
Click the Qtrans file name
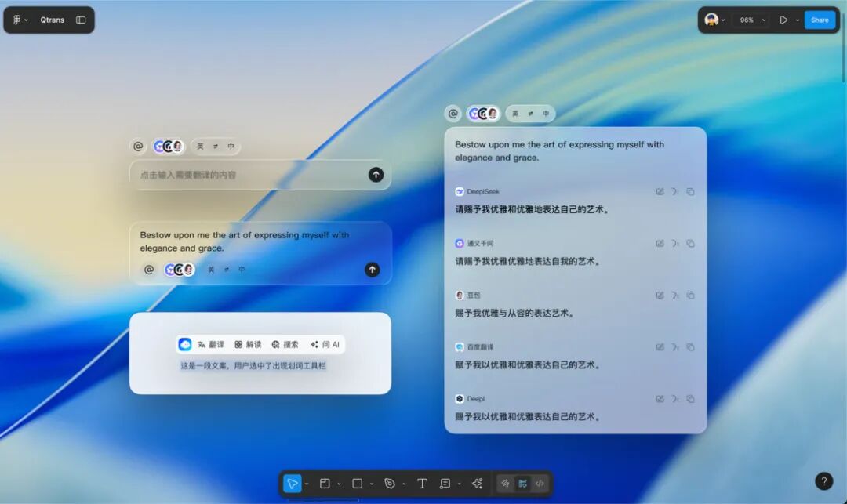click(x=53, y=20)
